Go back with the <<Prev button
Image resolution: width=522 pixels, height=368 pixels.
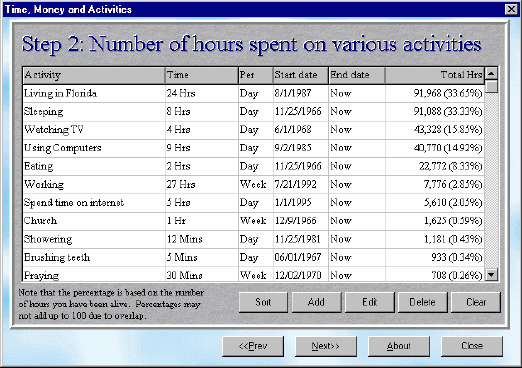pyautogui.click(x=253, y=346)
